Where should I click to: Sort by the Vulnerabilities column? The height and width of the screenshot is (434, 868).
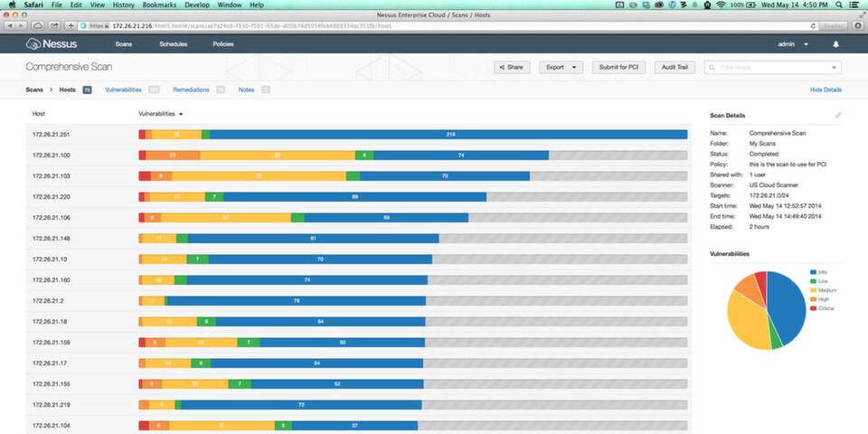point(161,114)
